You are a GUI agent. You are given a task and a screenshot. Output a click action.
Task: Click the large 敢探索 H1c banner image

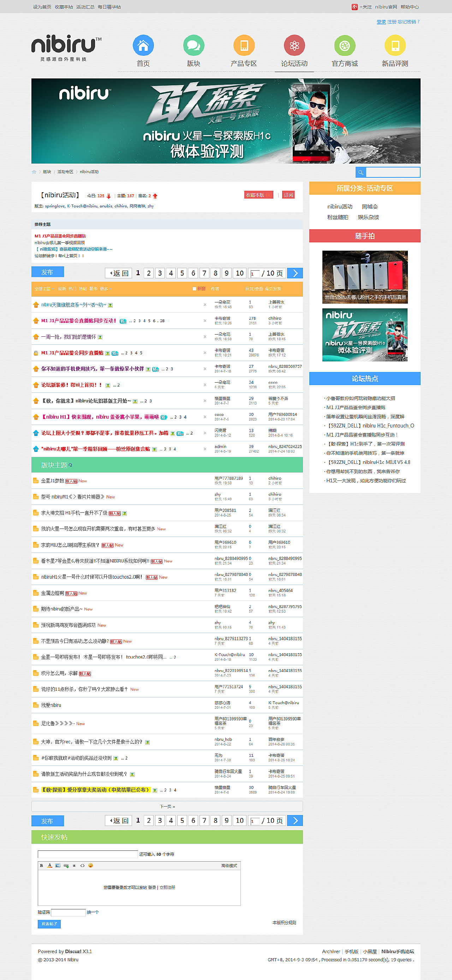tap(226, 121)
